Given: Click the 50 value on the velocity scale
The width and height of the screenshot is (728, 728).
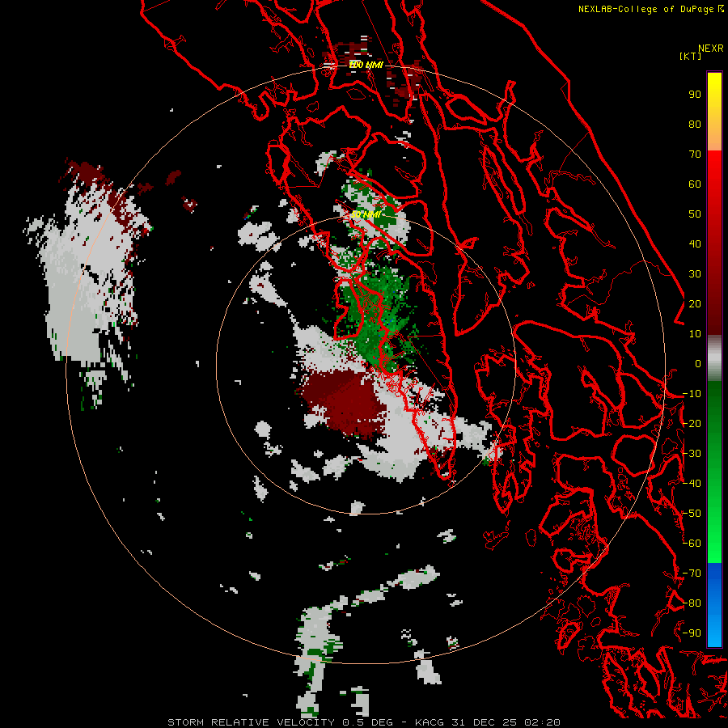Looking at the screenshot, I should [695, 214].
